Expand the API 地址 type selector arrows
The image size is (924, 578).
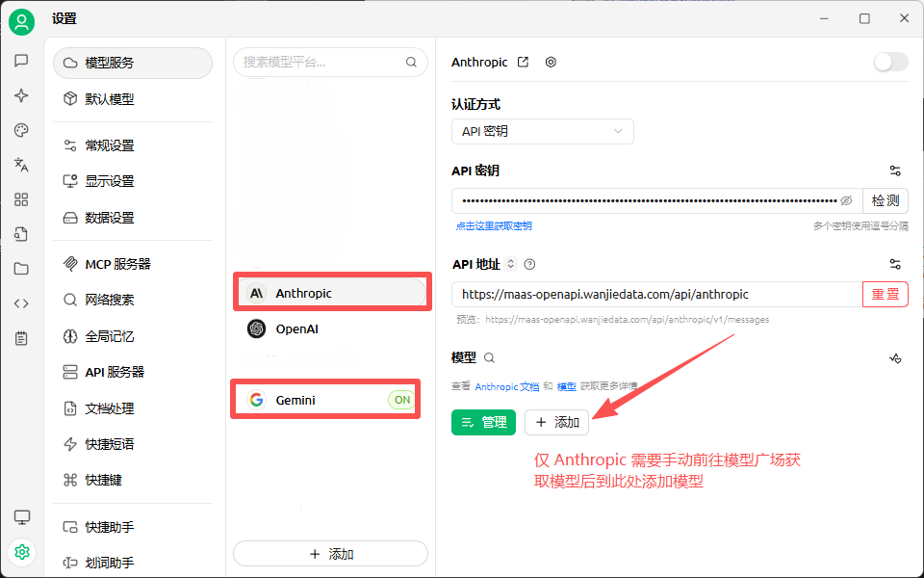click(511, 264)
